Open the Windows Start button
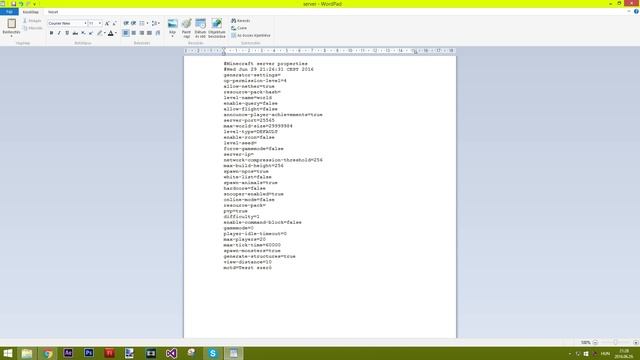Viewport: 640px width, 360px height. 8,353
